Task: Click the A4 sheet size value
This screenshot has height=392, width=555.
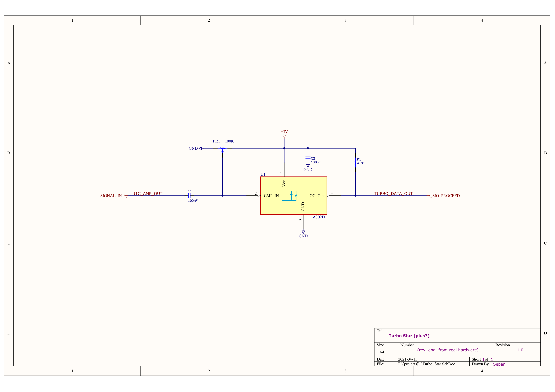Action: coord(381,352)
